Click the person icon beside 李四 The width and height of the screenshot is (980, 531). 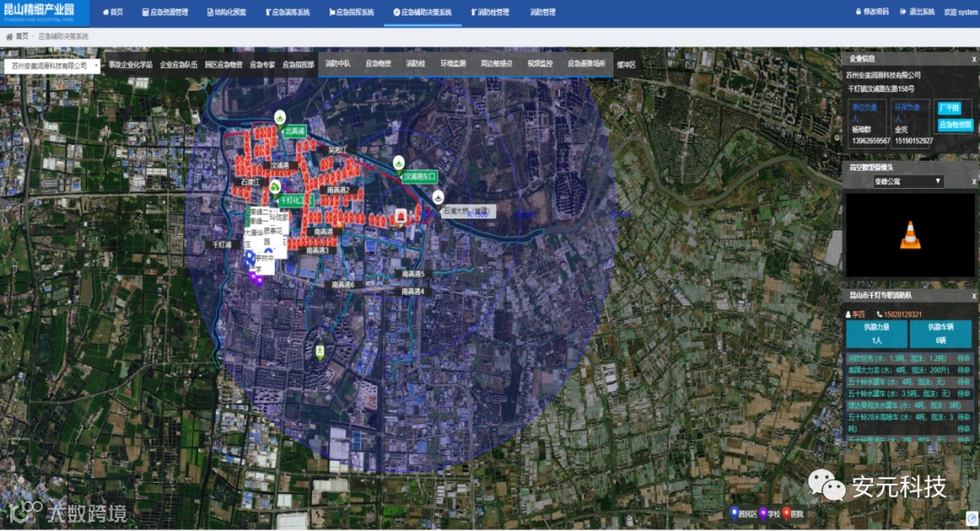click(848, 315)
